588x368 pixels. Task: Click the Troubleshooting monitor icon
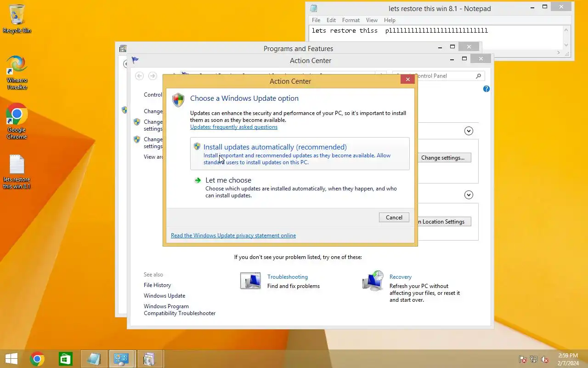click(250, 281)
